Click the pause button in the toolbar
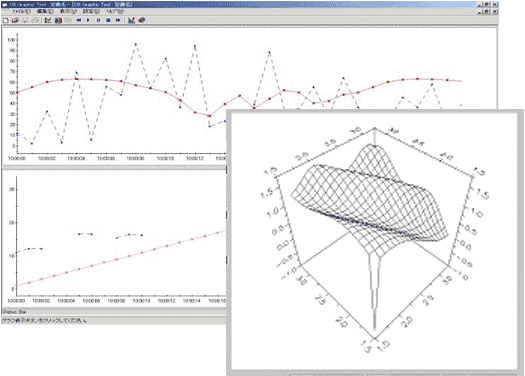The image size is (525, 376). 98,20
